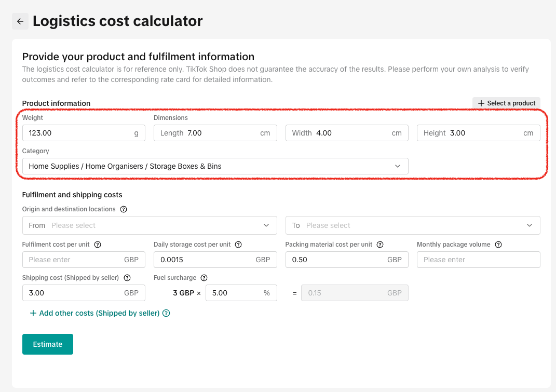
Task: Open the From origin location dropdown
Action: click(x=150, y=225)
